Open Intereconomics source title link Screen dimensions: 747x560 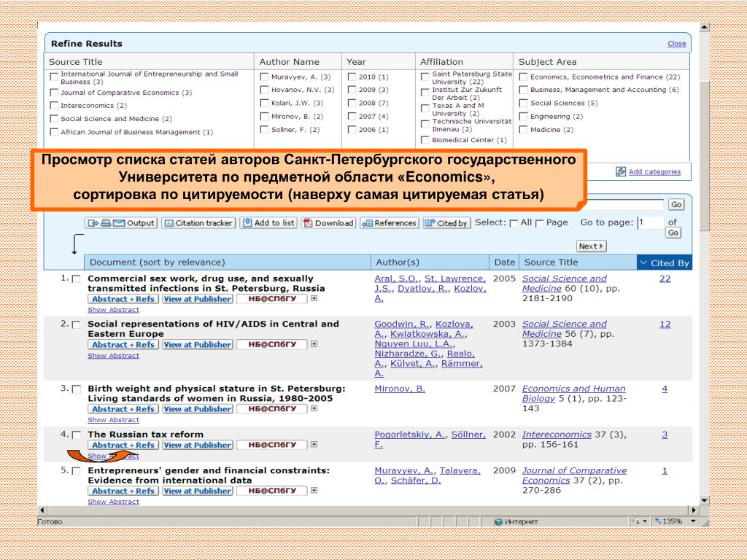coord(557,435)
